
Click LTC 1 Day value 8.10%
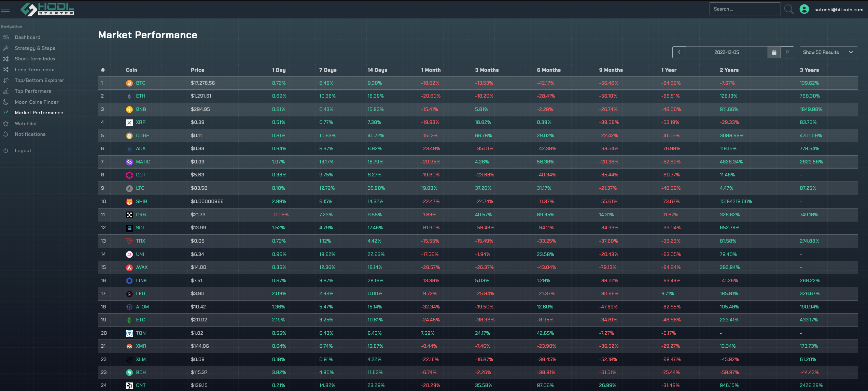coord(278,188)
